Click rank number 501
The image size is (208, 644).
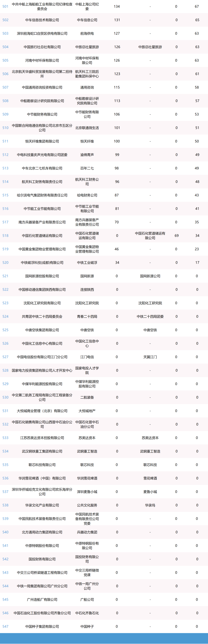point(5,7)
